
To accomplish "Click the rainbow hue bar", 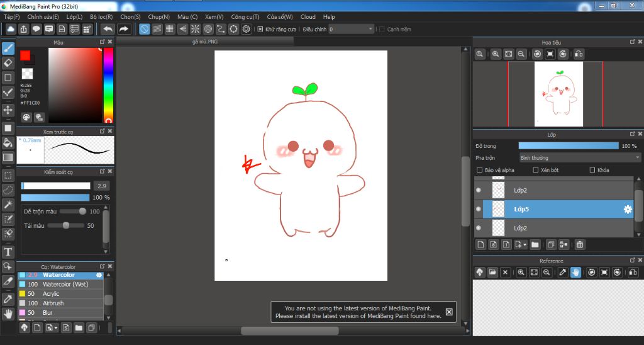I will point(108,85).
